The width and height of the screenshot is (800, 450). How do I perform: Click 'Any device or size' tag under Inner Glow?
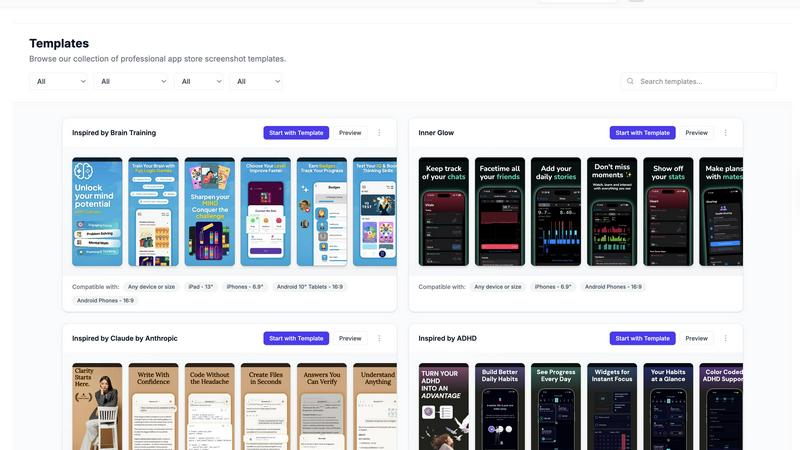498,287
